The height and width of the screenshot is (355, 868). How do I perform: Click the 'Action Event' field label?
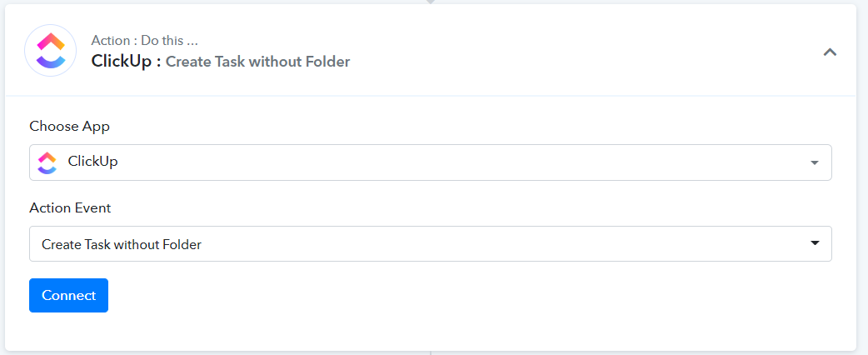click(70, 207)
